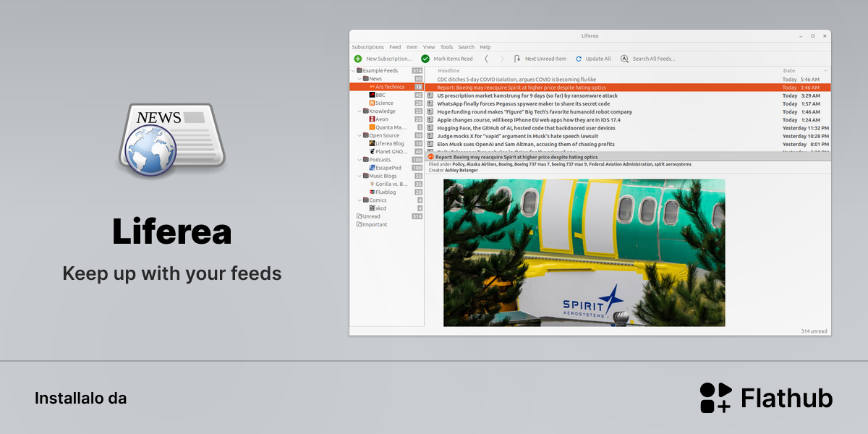Select the BBC feed icon
This screenshot has width=868, height=434.
(372, 95)
